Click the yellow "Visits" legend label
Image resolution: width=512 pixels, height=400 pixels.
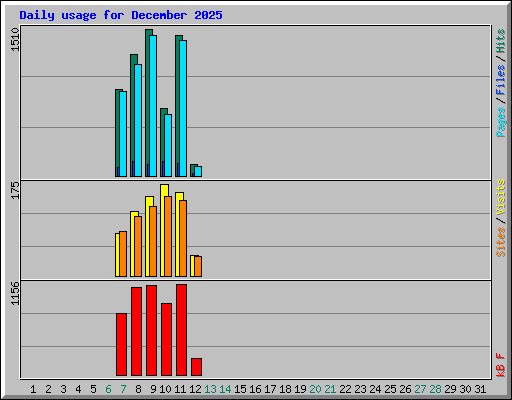pyautogui.click(x=500, y=197)
